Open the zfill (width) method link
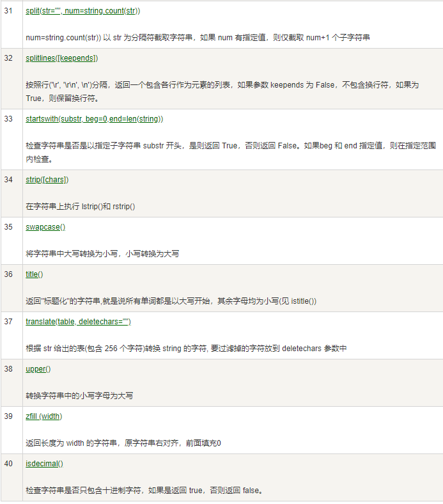Screen dimensions: 443x504 pyautogui.click(x=44, y=416)
